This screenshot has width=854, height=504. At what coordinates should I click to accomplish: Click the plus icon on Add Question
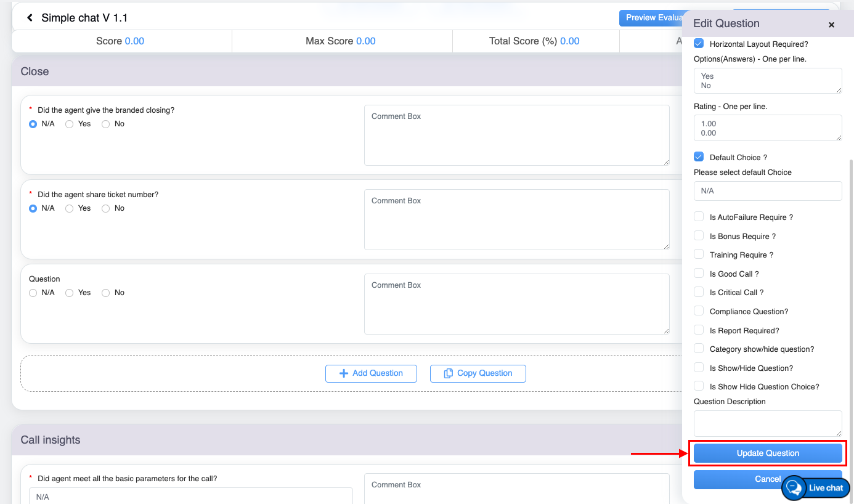tap(344, 373)
